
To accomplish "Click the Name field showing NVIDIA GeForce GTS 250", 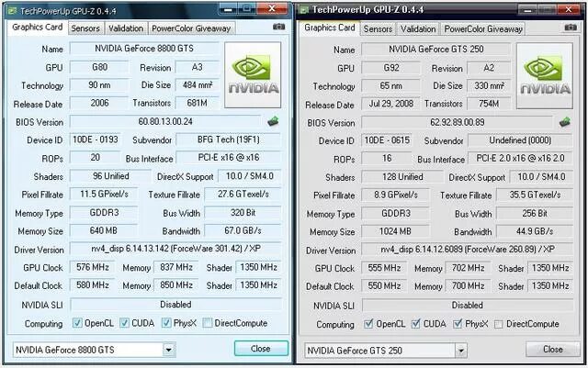I will click(435, 49).
